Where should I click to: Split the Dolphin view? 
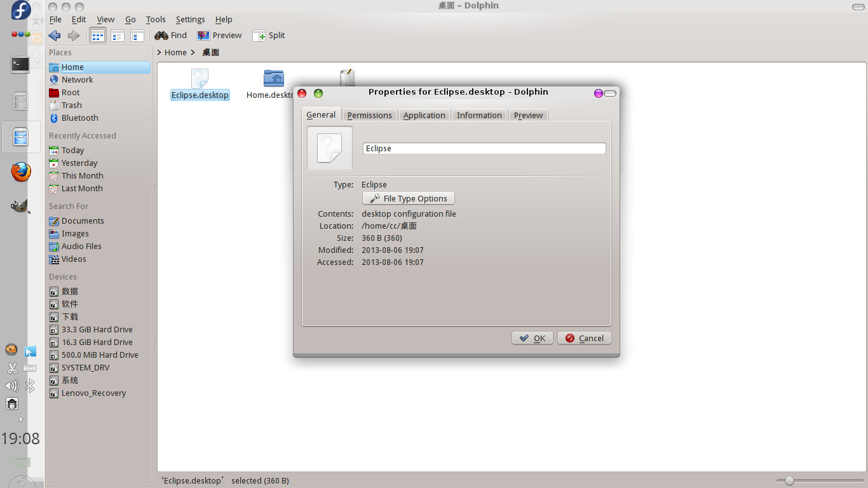point(269,36)
